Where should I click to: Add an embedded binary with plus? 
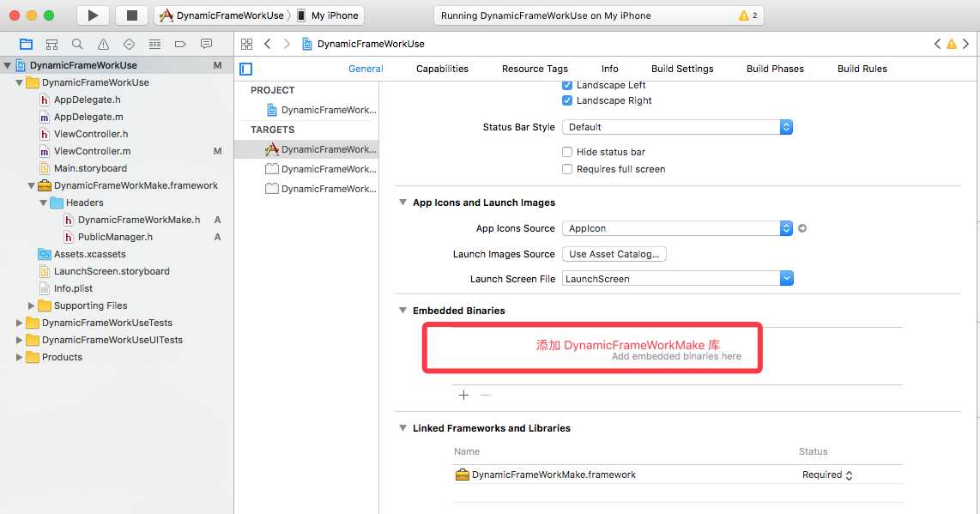click(x=463, y=396)
